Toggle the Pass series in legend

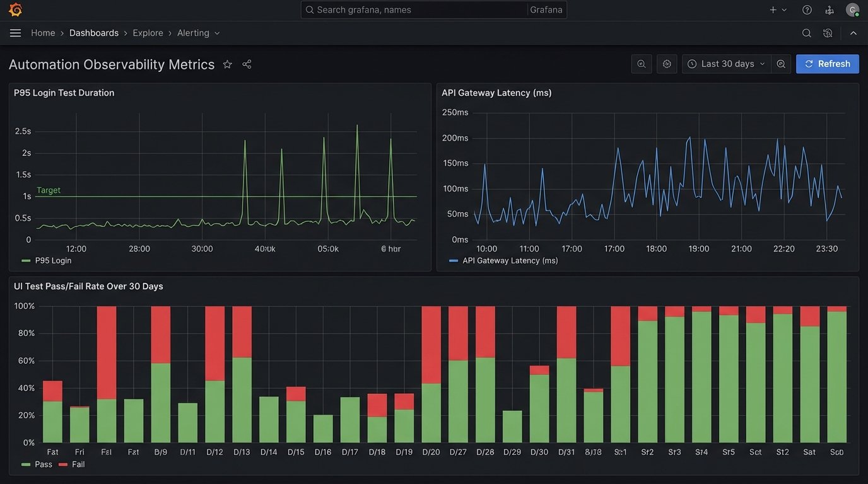37,464
